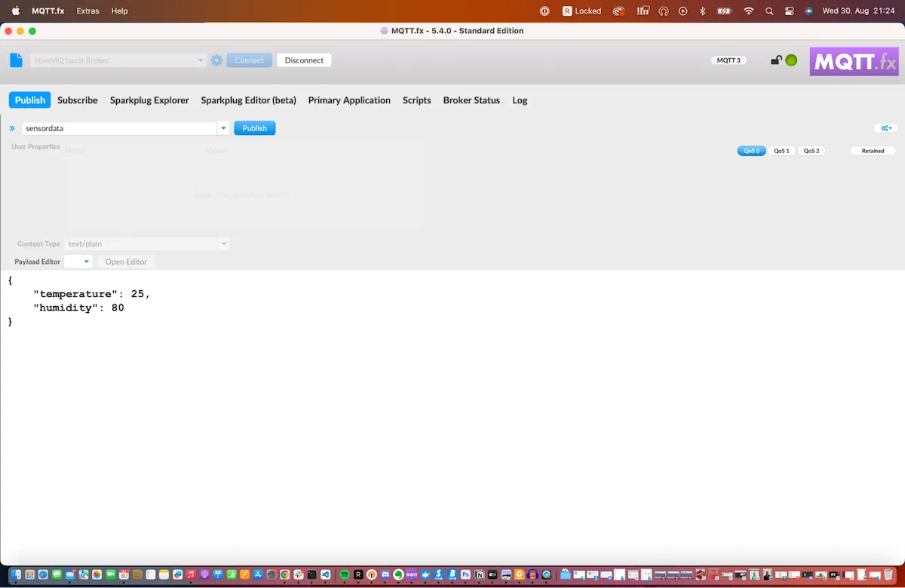Click the Disconnect button
This screenshot has width=905, height=588.
(304, 60)
